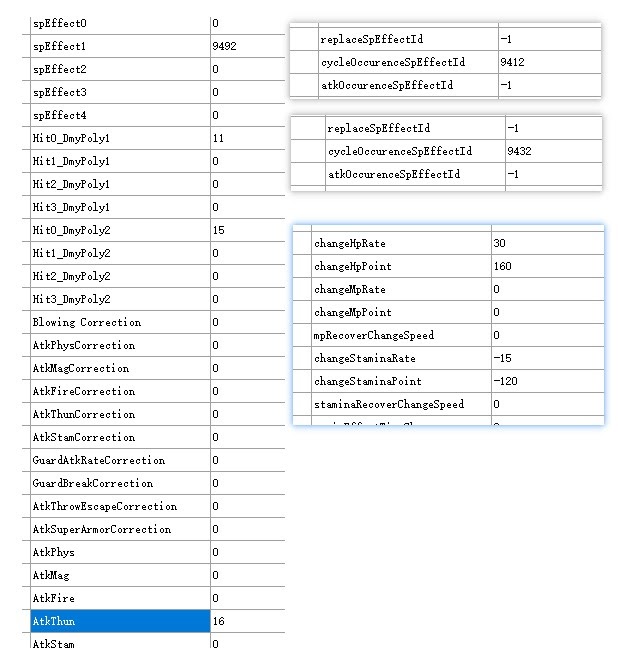The width and height of the screenshot is (618, 649).
Task: Select the staminaRecoverChangeSpeed row
Action: click(x=457, y=404)
